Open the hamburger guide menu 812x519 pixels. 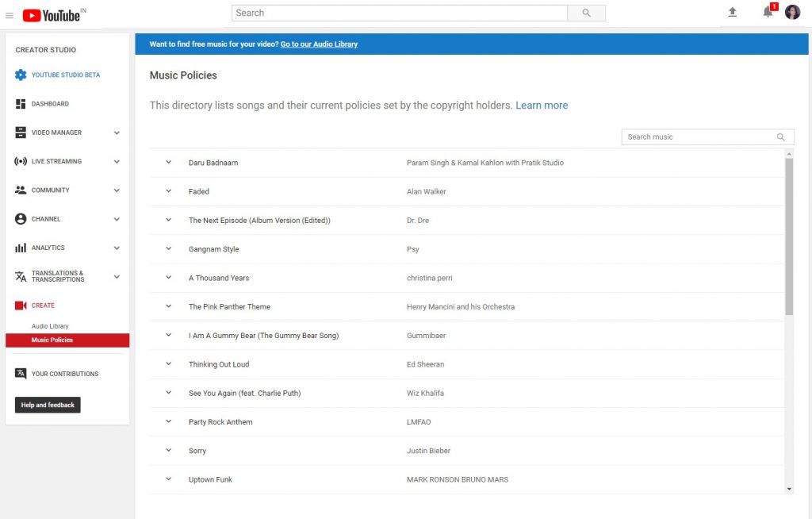tap(10, 16)
